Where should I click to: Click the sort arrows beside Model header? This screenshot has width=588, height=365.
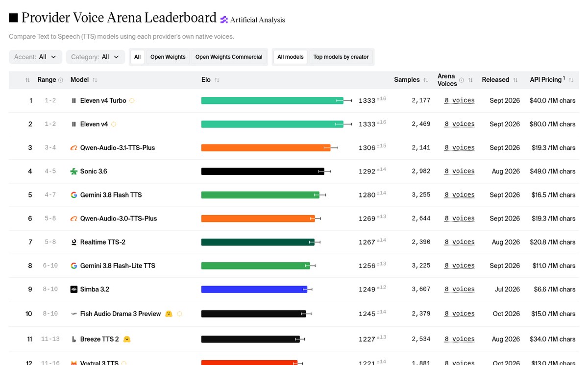[95, 80]
